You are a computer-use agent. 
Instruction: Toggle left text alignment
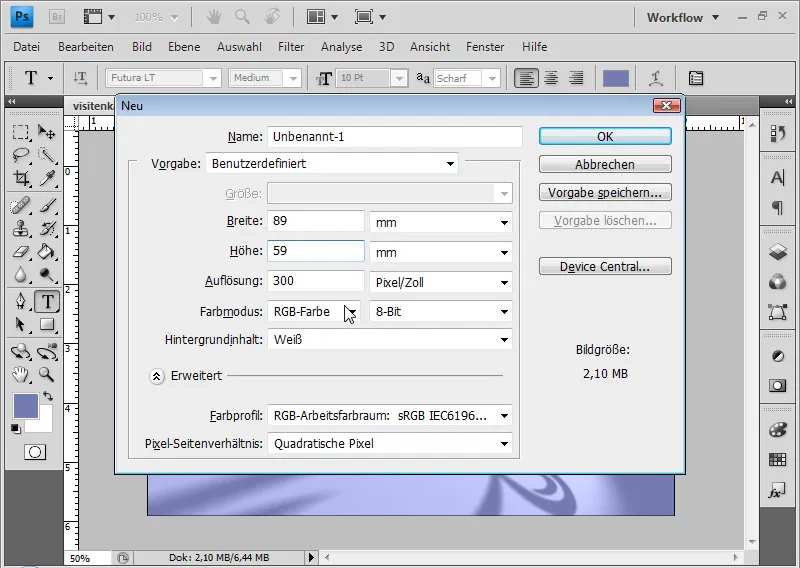[x=526, y=78]
